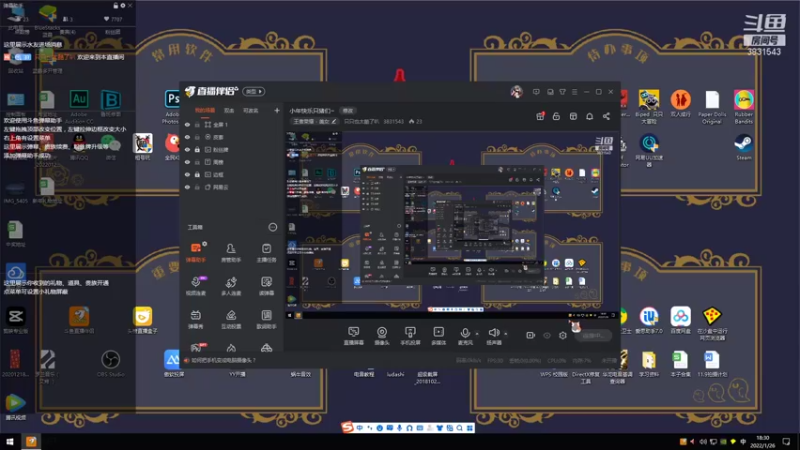The height and width of the screenshot is (450, 800).
Task: Open the 互动投票 tool
Action: (x=231, y=319)
